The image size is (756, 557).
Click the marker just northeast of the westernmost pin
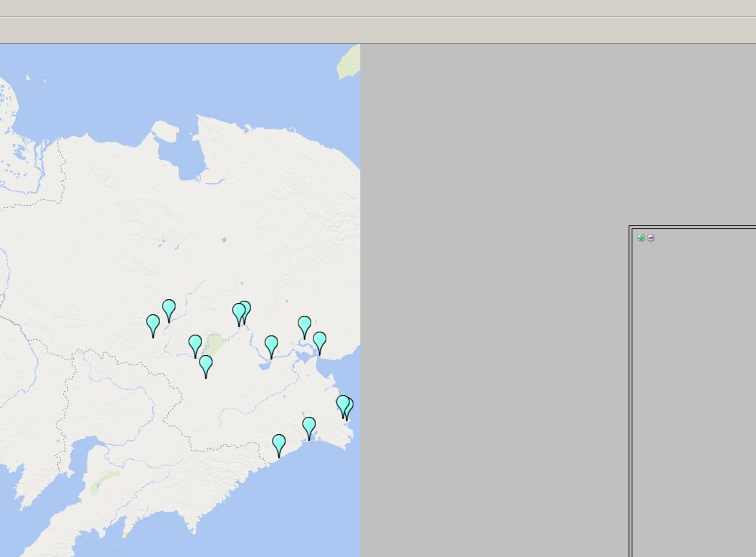(169, 309)
